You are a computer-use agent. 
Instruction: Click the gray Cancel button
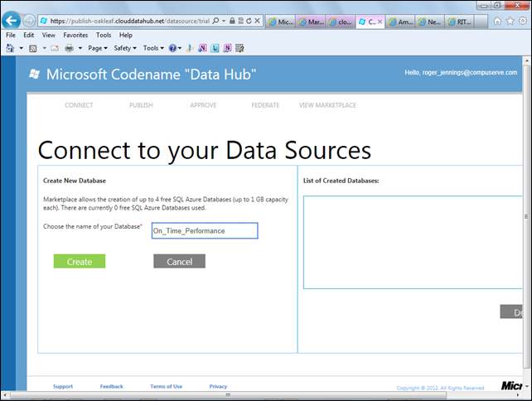coord(179,261)
